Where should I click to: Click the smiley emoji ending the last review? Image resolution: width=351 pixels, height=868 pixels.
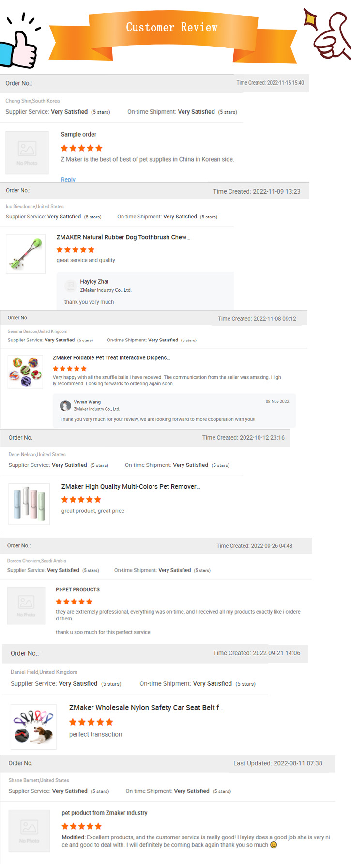click(x=274, y=845)
